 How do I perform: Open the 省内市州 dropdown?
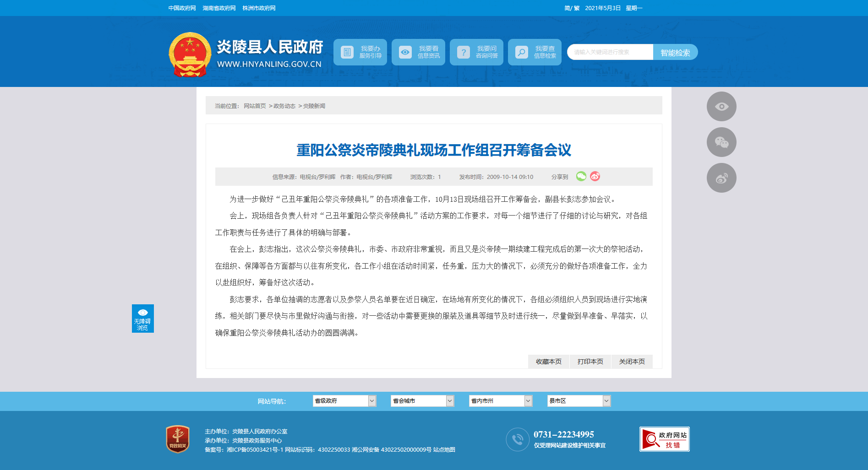[500, 401]
